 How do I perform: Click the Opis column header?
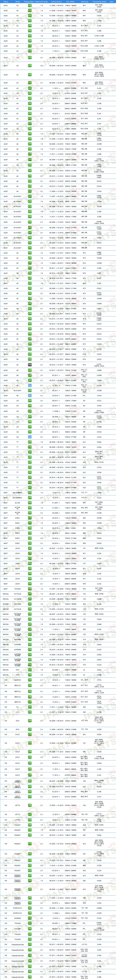(111, 1)
